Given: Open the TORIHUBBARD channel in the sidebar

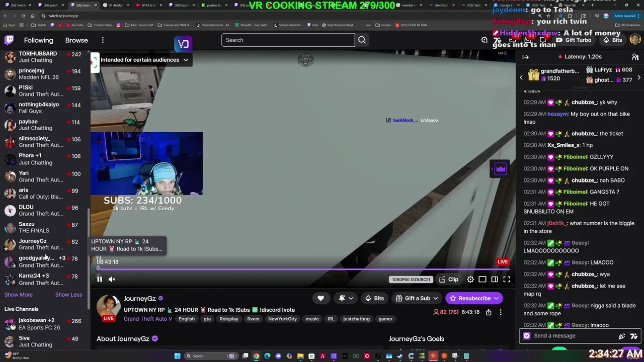Looking at the screenshot, I should (45, 57).
